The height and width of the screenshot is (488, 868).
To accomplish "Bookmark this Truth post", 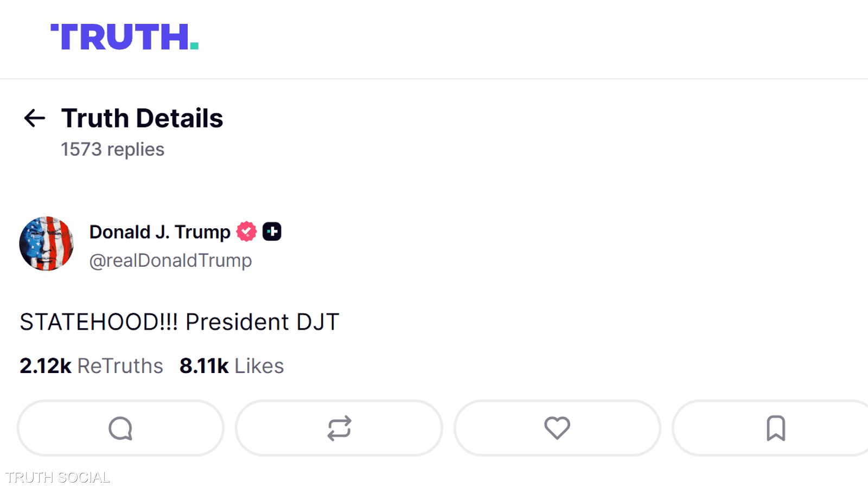I will 775,428.
